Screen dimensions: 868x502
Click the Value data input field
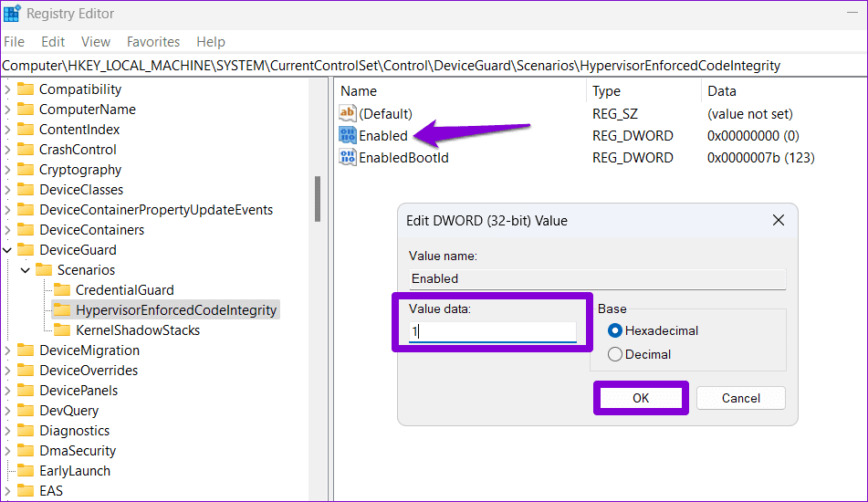point(492,331)
